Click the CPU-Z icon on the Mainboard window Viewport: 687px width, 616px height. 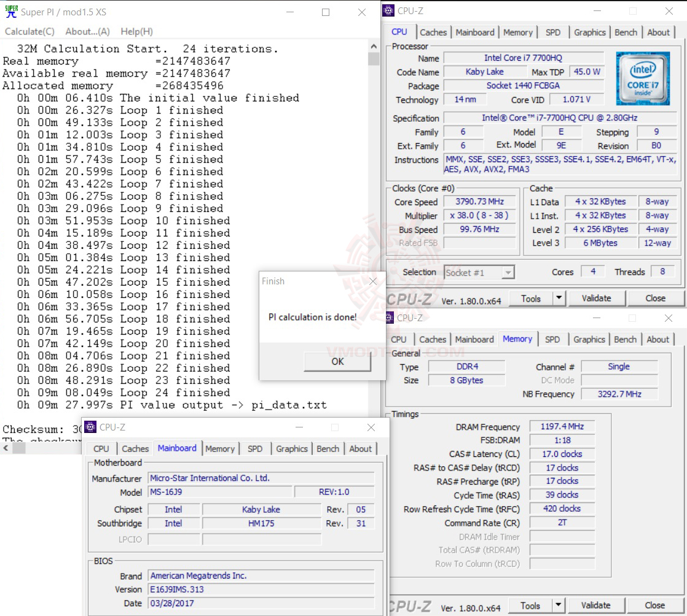pyautogui.click(x=91, y=427)
